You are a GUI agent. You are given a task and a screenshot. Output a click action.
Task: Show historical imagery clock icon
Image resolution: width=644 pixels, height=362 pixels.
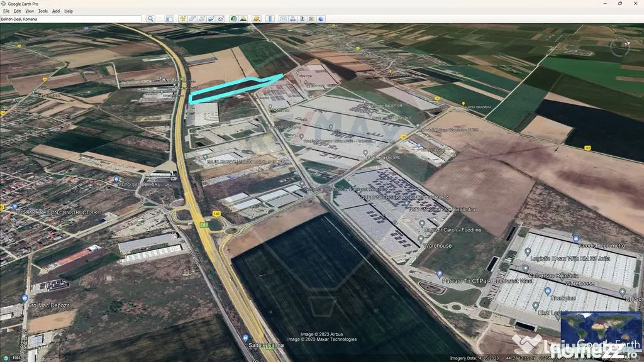234,19
